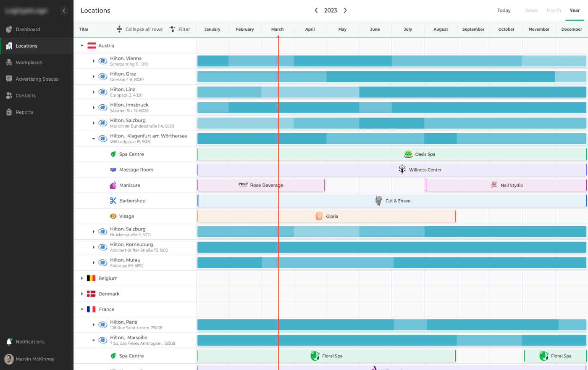Expand the Belgium country group

(81, 278)
